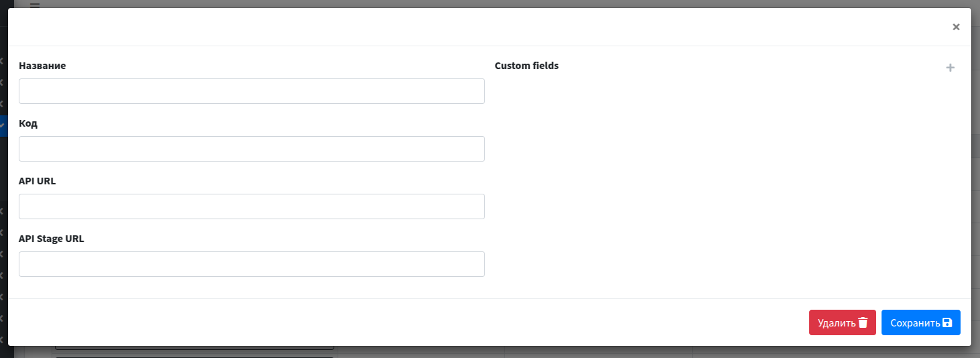Image resolution: width=980 pixels, height=358 pixels.
Task: Click the Код field label
Action: tap(28, 123)
